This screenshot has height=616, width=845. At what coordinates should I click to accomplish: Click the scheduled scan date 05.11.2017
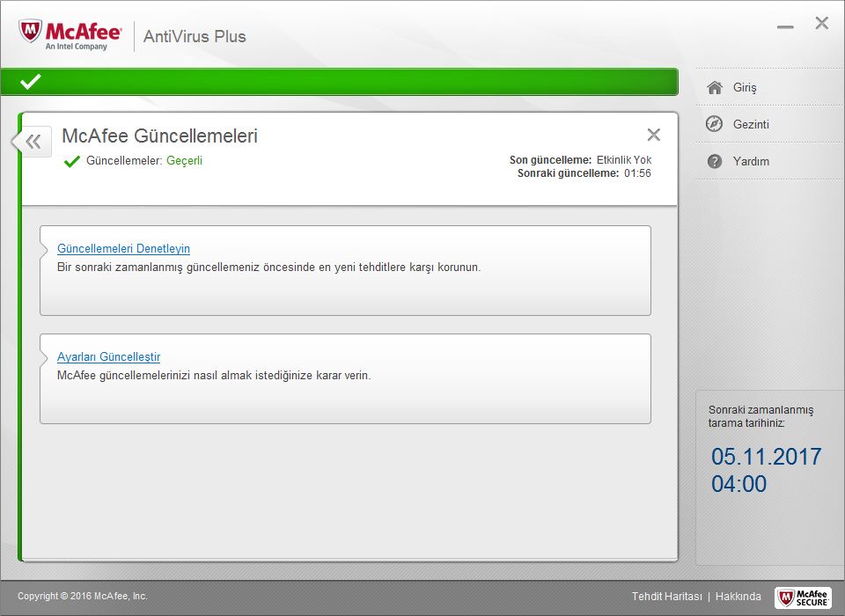click(767, 457)
